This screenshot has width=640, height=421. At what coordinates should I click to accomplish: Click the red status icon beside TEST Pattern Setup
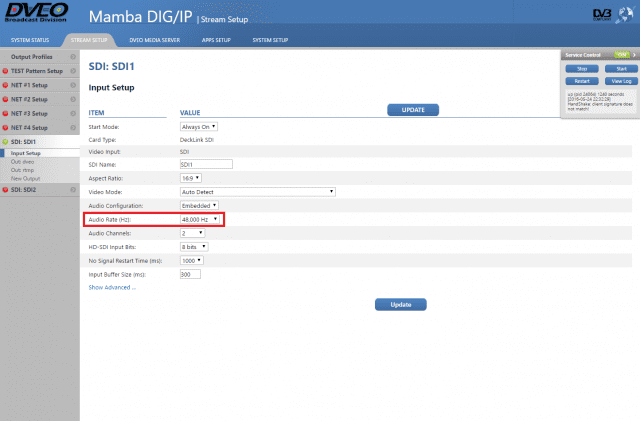coord(5,71)
